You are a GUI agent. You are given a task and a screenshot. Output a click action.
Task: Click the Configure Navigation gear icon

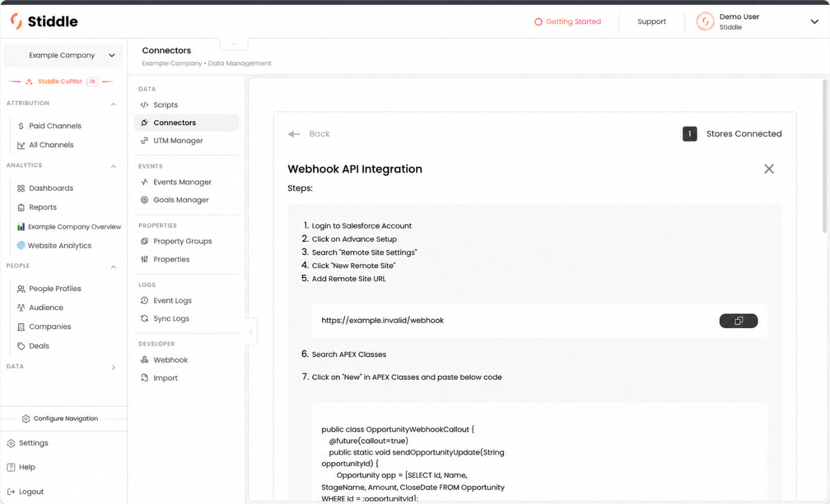26,419
